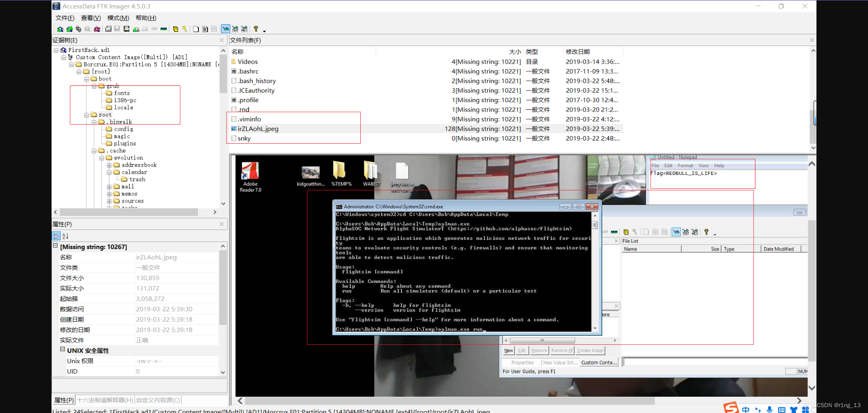Image resolution: width=868 pixels, height=413 pixels.
Task: Sort file list by 类型 column header
Action: 543,52
